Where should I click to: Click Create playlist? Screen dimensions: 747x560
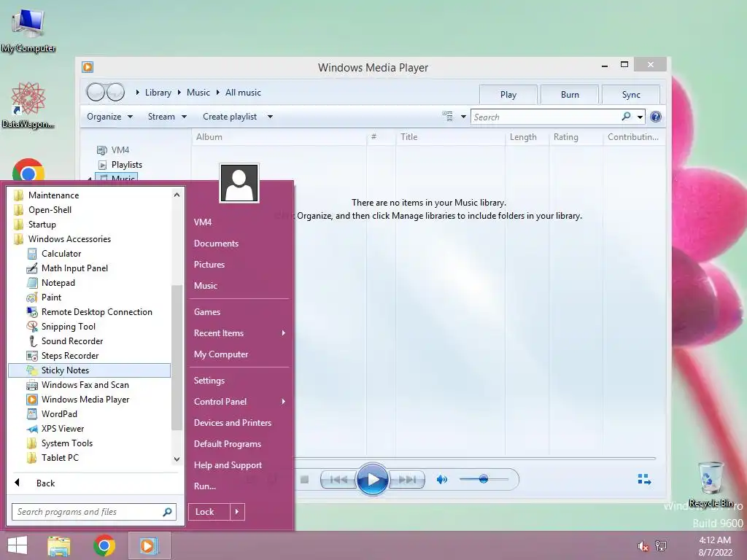point(230,117)
